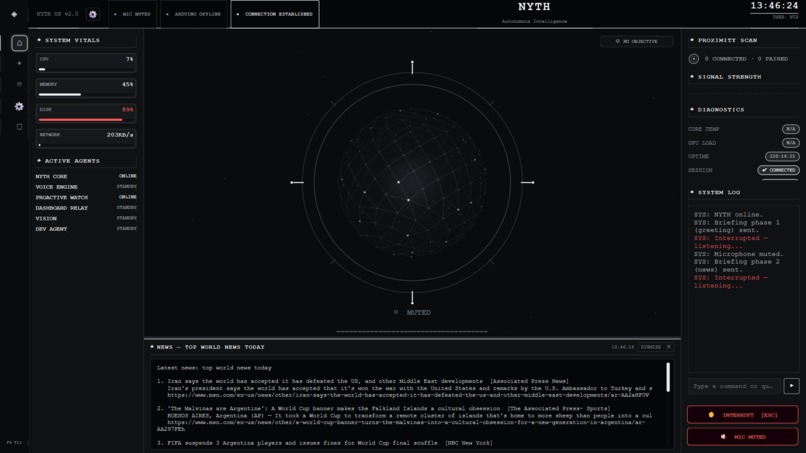Viewport: 806px width, 453px height.
Task: Click the MIC MUTED status indicator
Action: [x=133, y=14]
